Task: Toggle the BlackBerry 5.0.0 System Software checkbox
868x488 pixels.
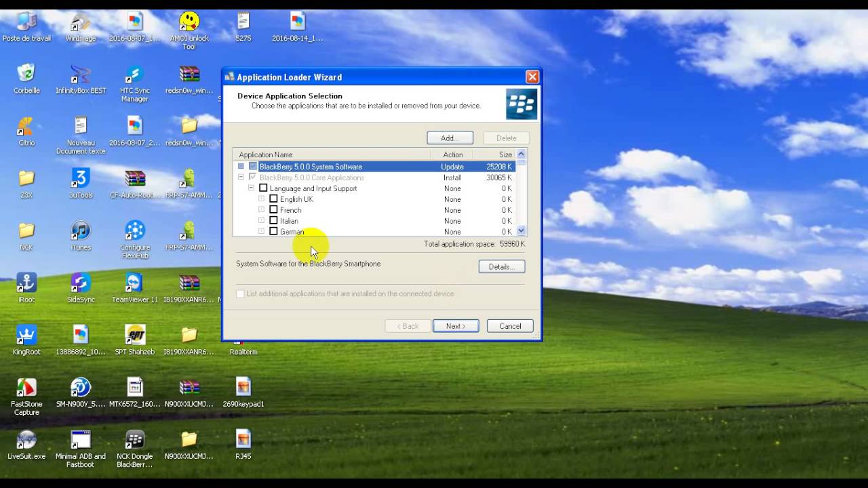Action: (x=253, y=167)
